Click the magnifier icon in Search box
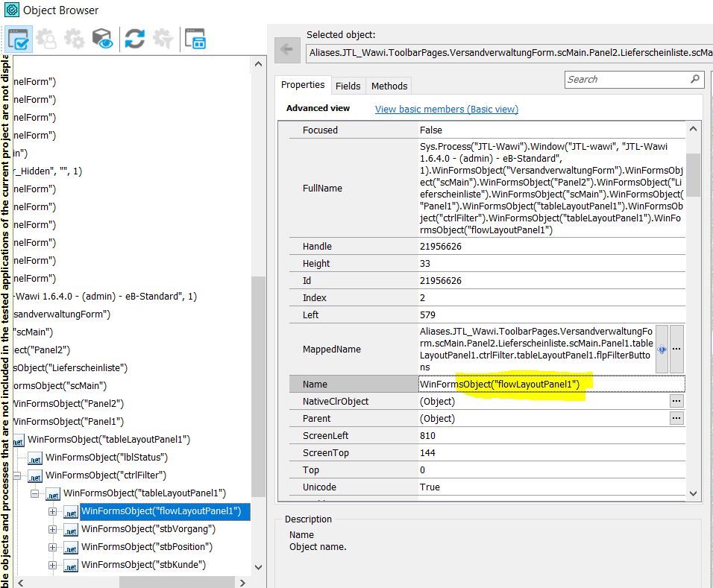Image resolution: width=713 pixels, height=588 pixels. click(694, 79)
